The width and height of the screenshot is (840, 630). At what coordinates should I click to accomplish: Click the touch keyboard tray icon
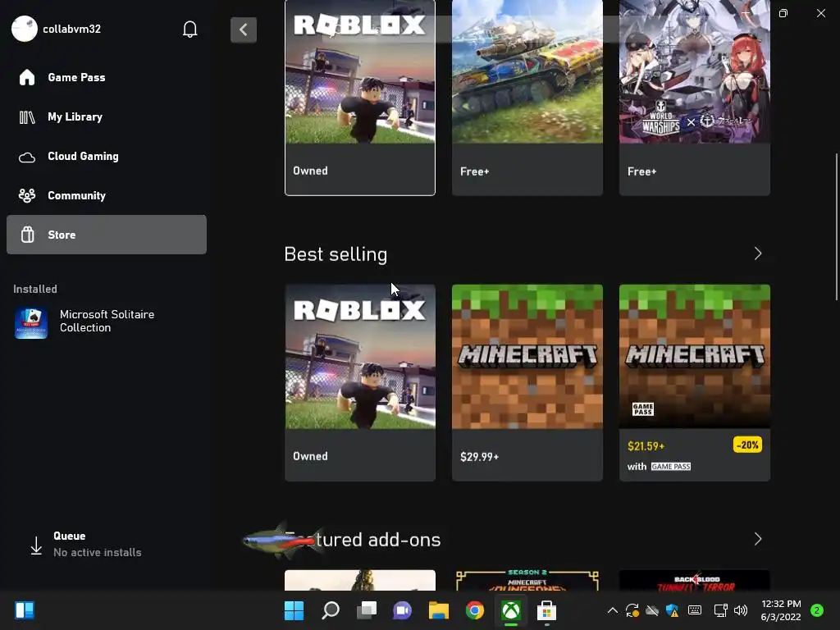click(x=695, y=610)
